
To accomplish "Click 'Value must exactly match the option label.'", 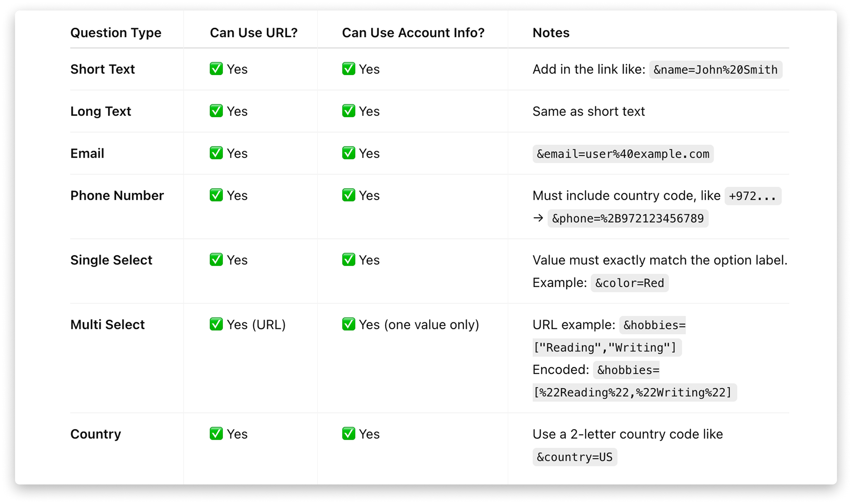I will click(660, 260).
